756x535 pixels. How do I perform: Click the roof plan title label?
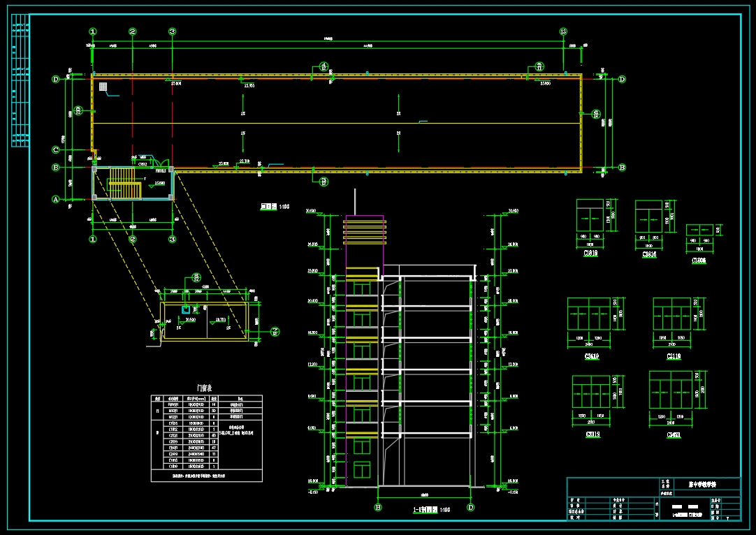(x=275, y=207)
